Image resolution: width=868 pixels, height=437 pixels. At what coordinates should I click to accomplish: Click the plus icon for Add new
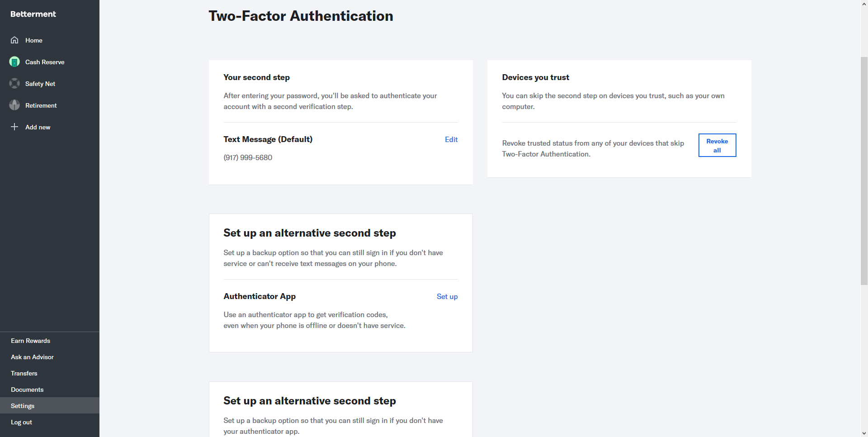pos(14,127)
